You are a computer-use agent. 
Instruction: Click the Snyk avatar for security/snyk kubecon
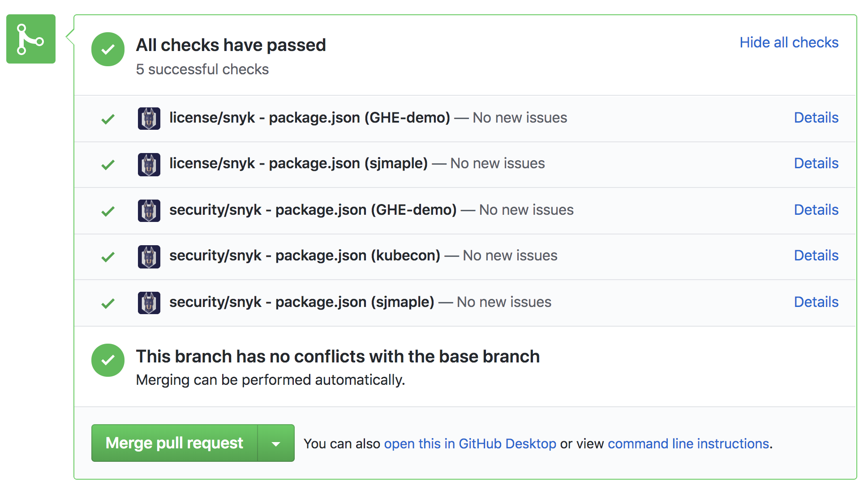click(149, 256)
